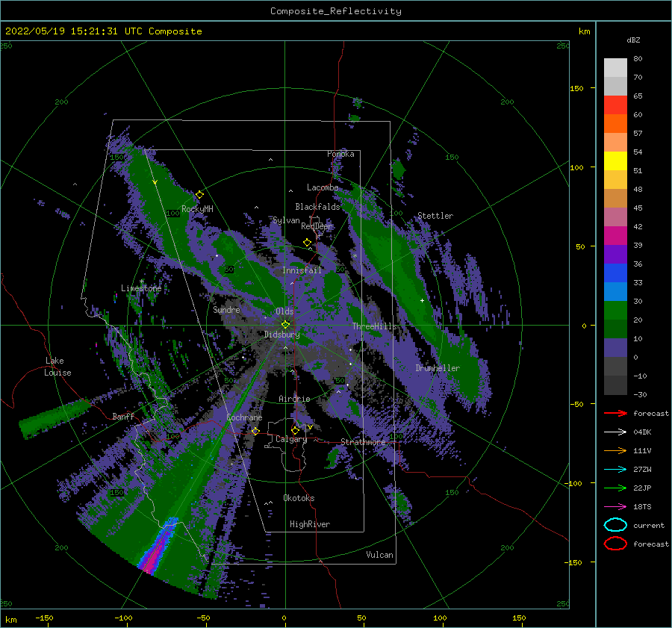Click the Innisfail city label
The width and height of the screenshot is (672, 628).
tap(302, 270)
